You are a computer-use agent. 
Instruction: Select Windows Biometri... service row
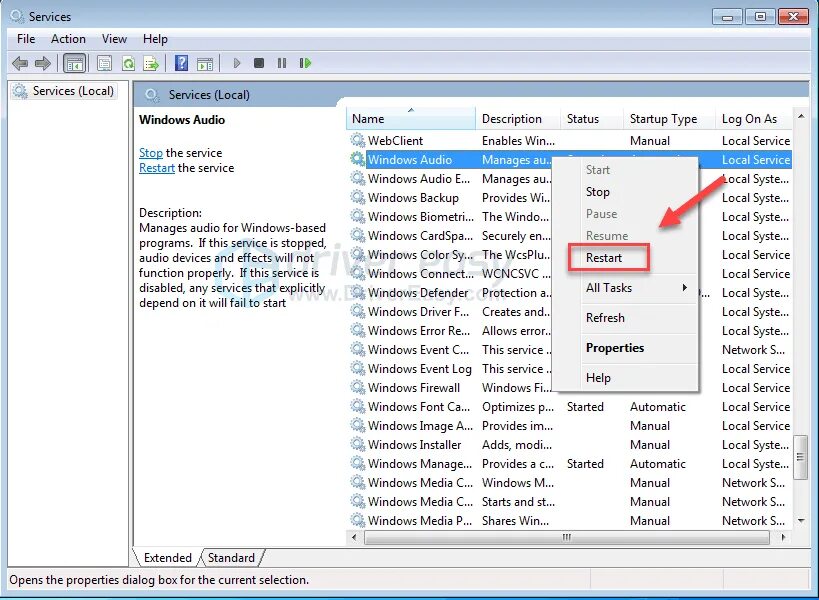[570, 217]
